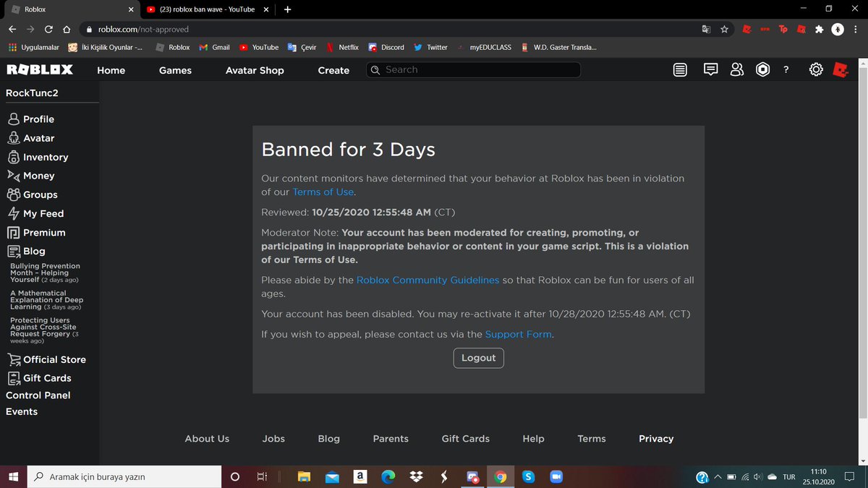Open the Privacy footer link
This screenshot has height=488, width=868.
[x=656, y=439]
